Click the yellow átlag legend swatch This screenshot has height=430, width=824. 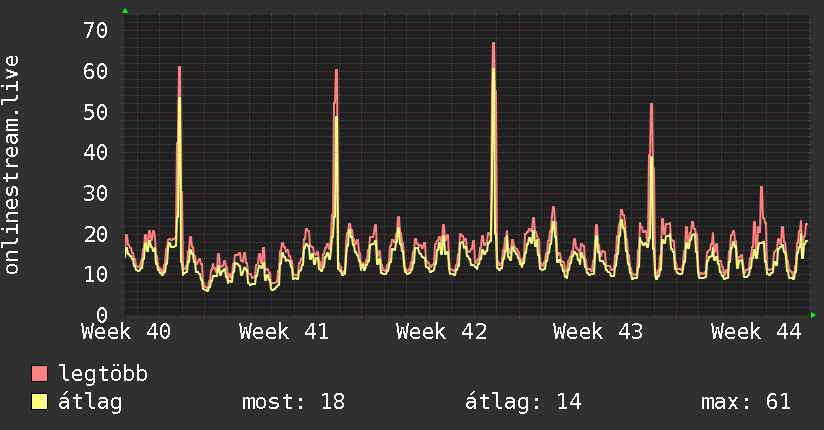pos(39,402)
